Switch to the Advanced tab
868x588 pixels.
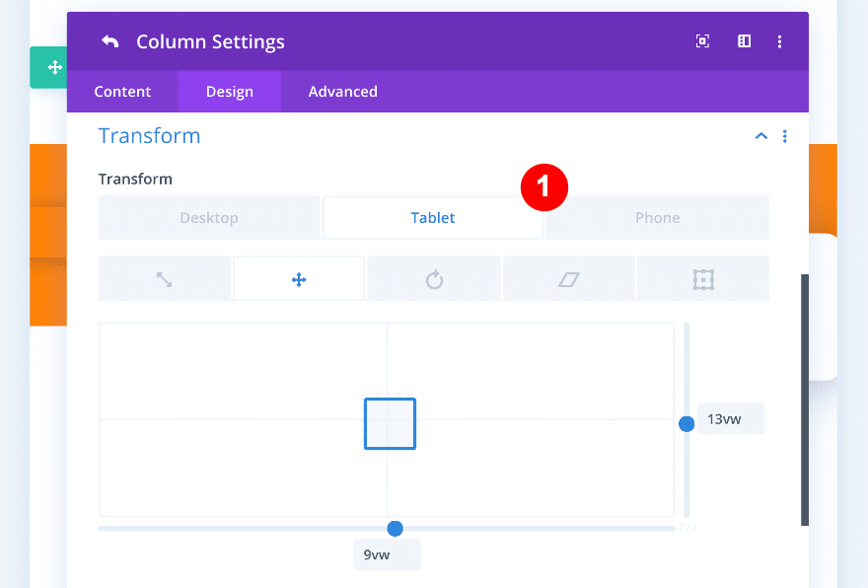click(x=342, y=91)
